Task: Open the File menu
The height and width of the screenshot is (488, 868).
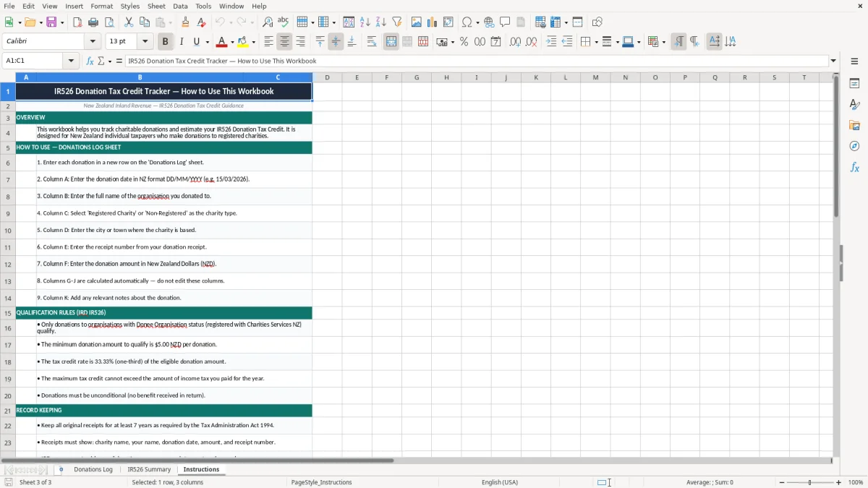Action: (9, 6)
